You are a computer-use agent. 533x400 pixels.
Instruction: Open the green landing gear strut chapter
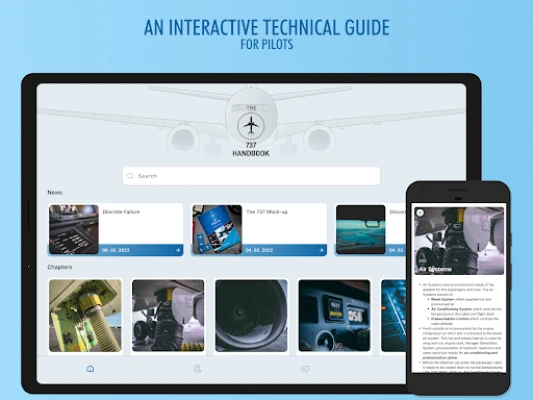click(x=85, y=316)
